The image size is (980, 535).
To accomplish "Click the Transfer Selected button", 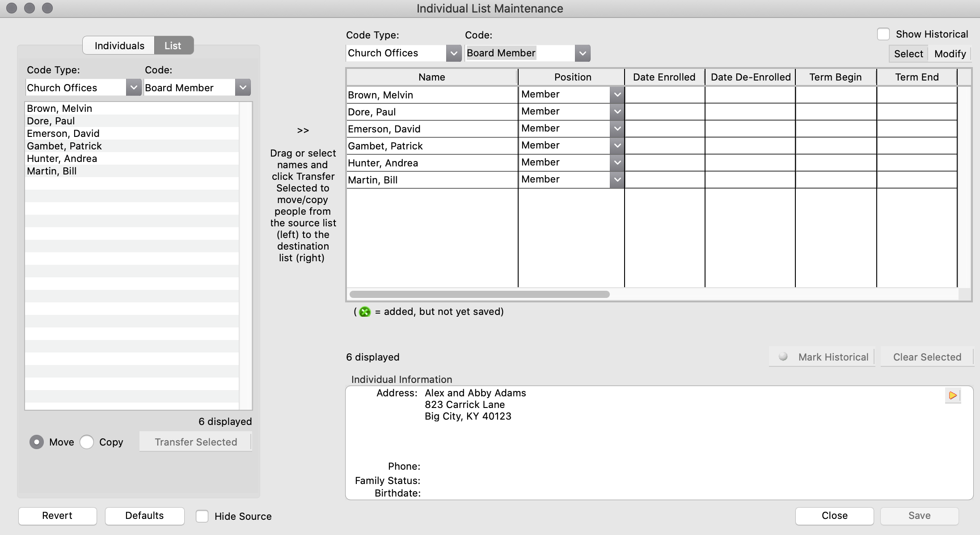I will 195,442.
